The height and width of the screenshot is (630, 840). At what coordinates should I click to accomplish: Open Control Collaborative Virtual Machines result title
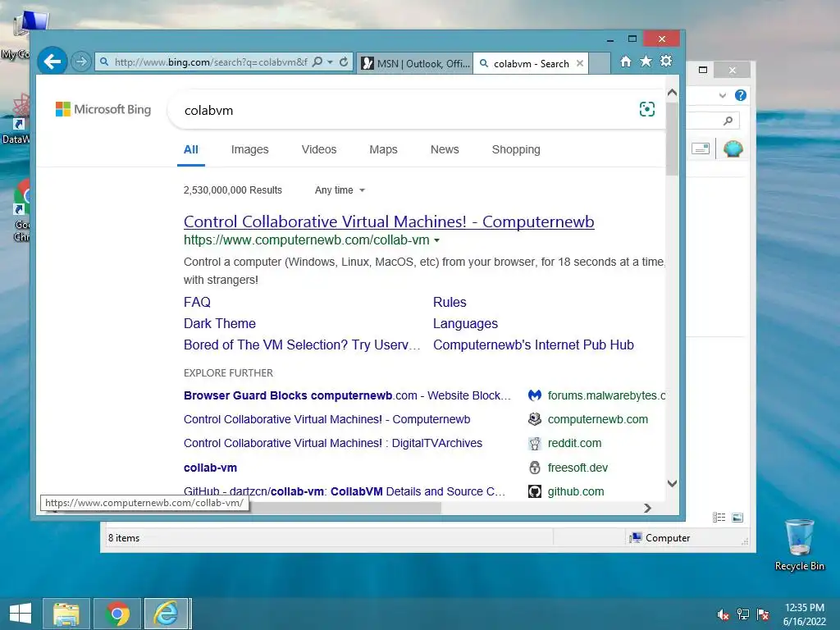(389, 221)
